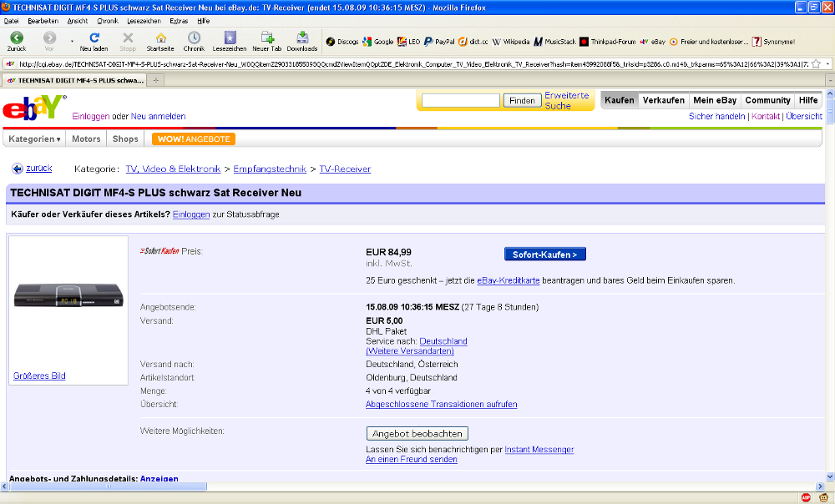Open the Ansicht menu
Screen dimensions: 835x504
pos(78,21)
